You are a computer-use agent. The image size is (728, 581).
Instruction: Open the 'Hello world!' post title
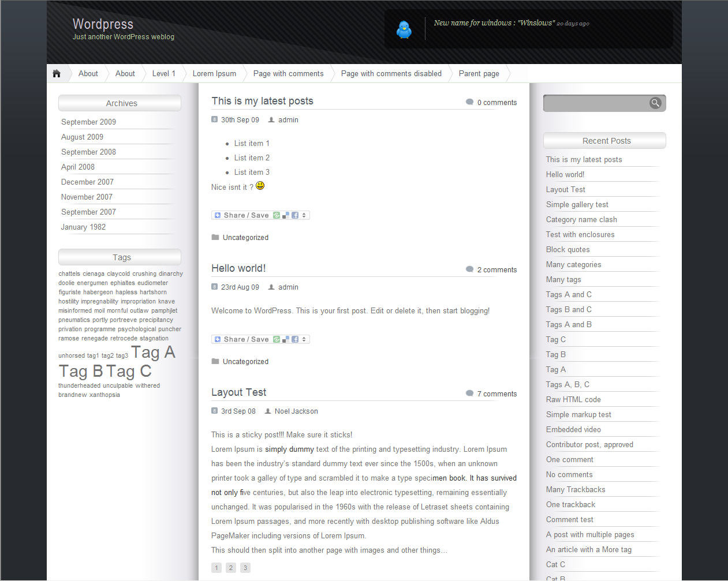[238, 268]
